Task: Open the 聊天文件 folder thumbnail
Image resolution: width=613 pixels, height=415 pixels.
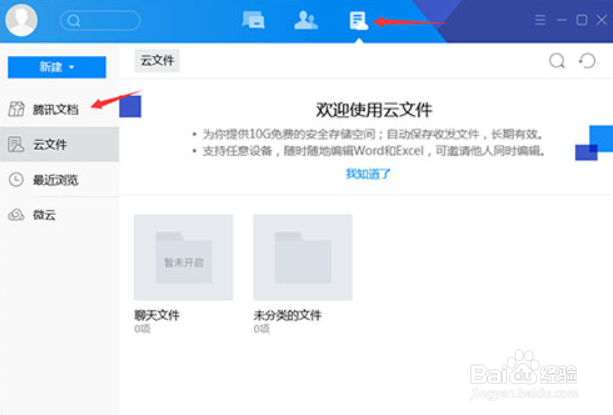Action: (183, 257)
